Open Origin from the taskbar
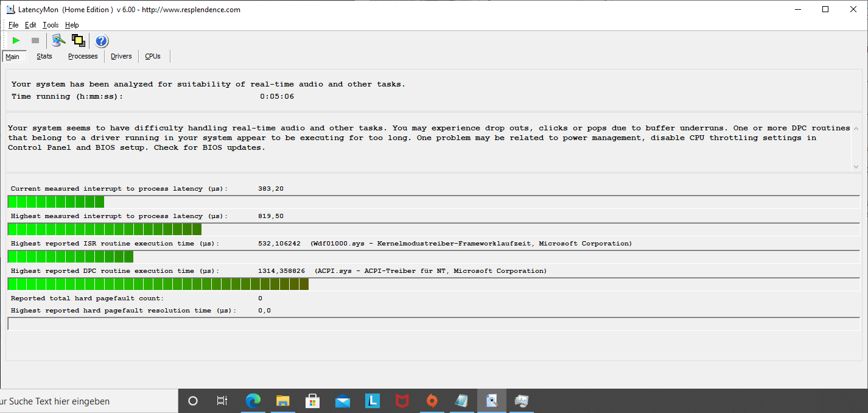868x413 pixels. coord(432,401)
